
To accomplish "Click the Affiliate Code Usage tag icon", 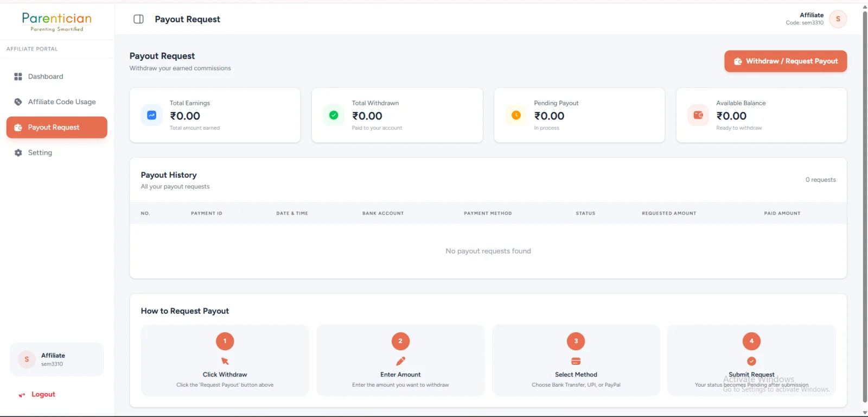I will tap(18, 102).
